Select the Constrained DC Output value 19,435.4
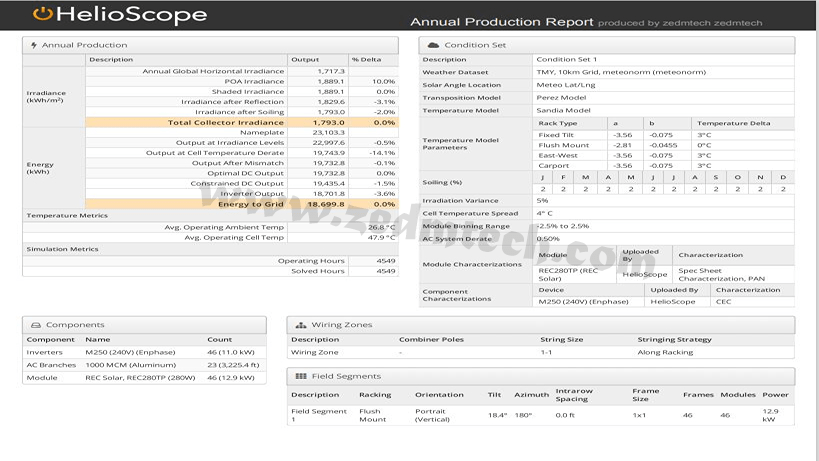This screenshot has height=461, width=819. coord(329,184)
